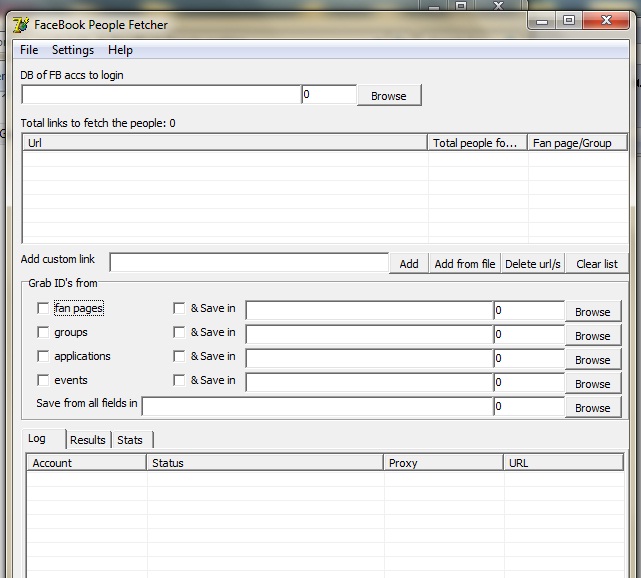Click the DB accounts count field
The height and width of the screenshot is (578, 641).
pyautogui.click(x=329, y=94)
